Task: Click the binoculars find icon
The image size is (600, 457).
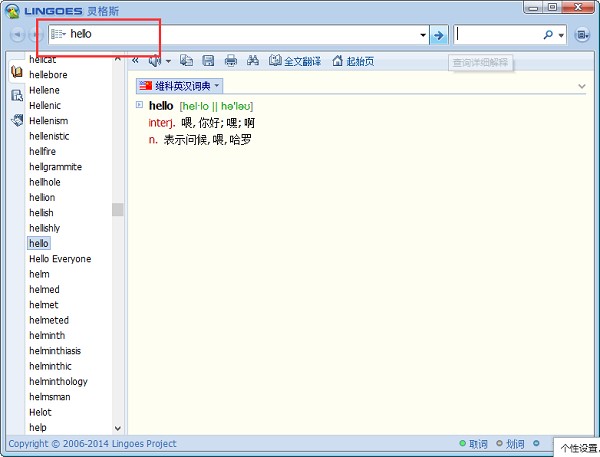Action: pos(253,60)
